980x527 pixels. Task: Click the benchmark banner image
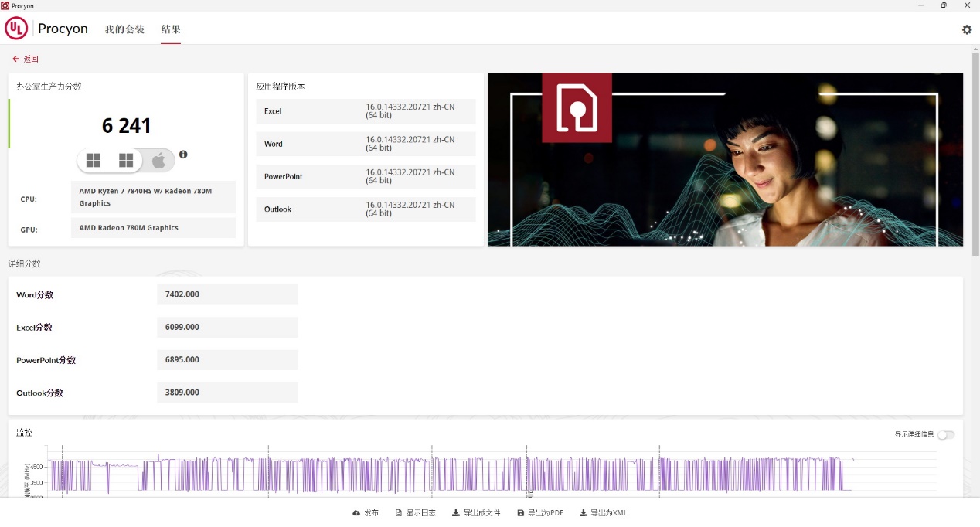click(x=725, y=160)
